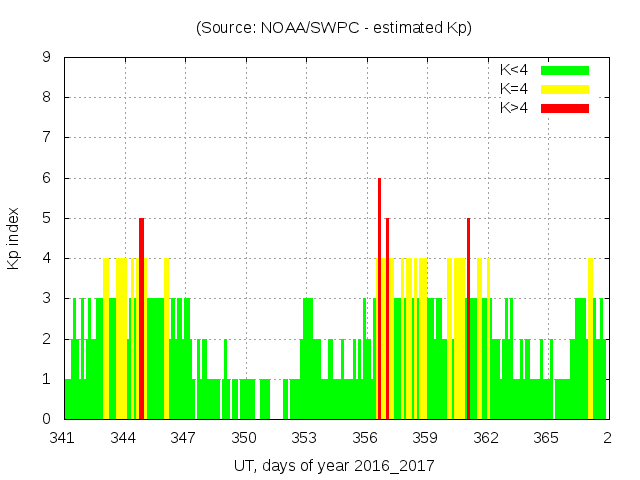Viewport: 640px width, 480px height.
Task: Click the 350 tick label on x-axis
Action: (245, 438)
